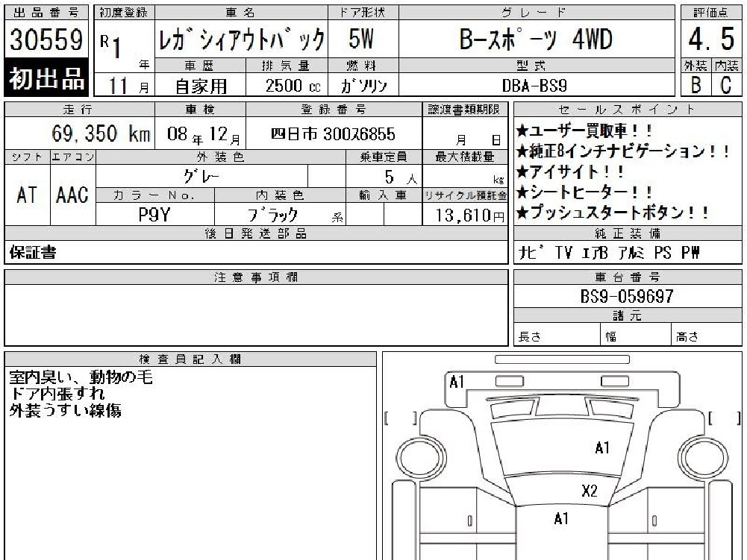Select recycle deposit 13,610円

pyautogui.click(x=469, y=215)
